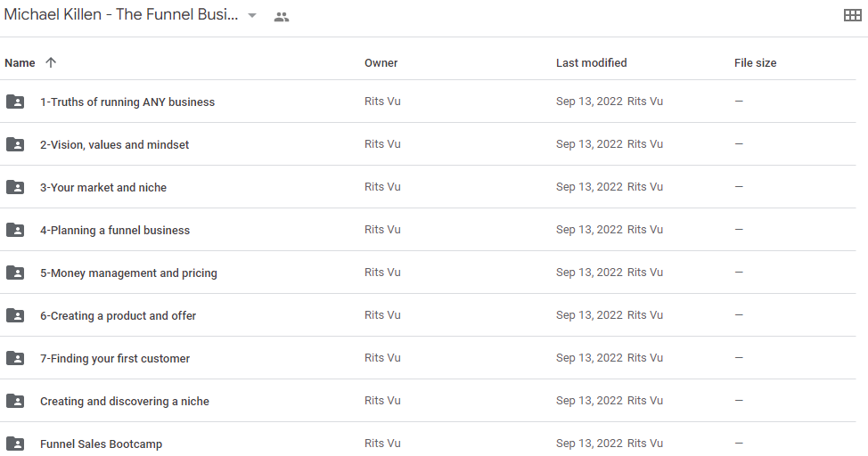Image resolution: width=868 pixels, height=456 pixels.
Task: Select folder icon for 5-Money management and pricing
Action: pyautogui.click(x=15, y=273)
